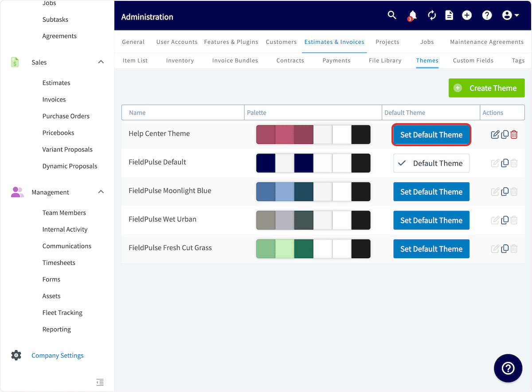Screen dimensions: 532x392
Task: Open the user account avatar menu
Action: coord(511,16)
